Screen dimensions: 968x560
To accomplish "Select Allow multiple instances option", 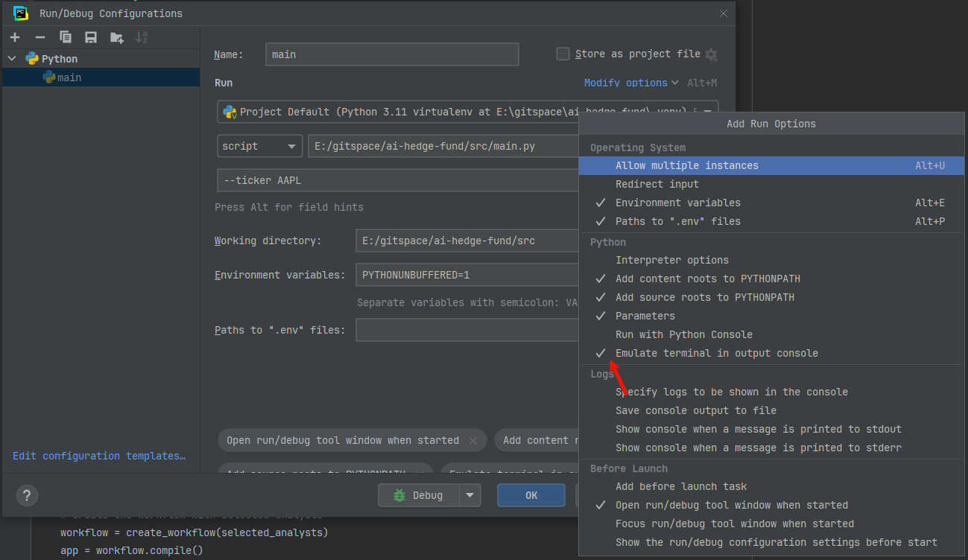I will point(771,165).
